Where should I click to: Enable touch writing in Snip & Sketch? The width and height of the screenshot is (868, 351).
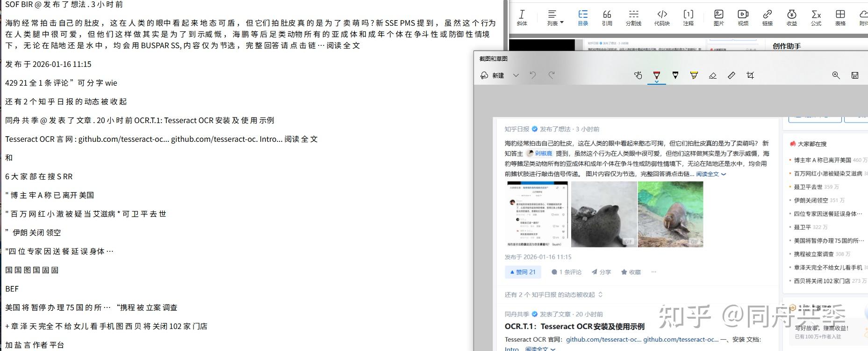[638, 75]
